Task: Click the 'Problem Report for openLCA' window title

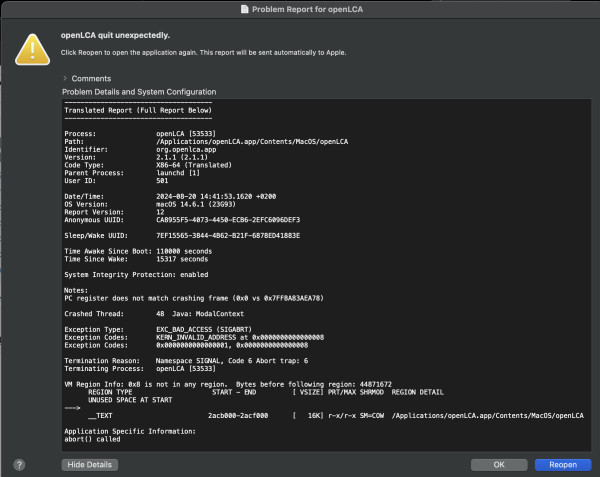Action: (x=307, y=9)
